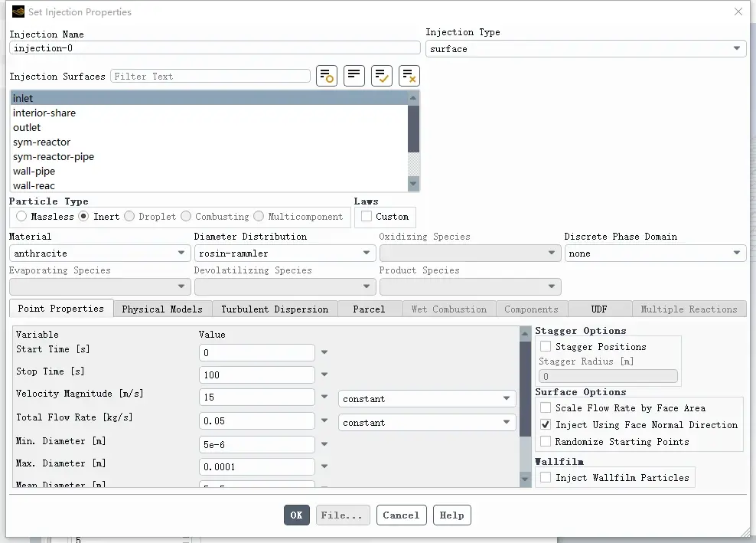Viewport: 756px width, 543px height.
Task: Select the sym-reactor-pipe surface
Action: [209, 156]
